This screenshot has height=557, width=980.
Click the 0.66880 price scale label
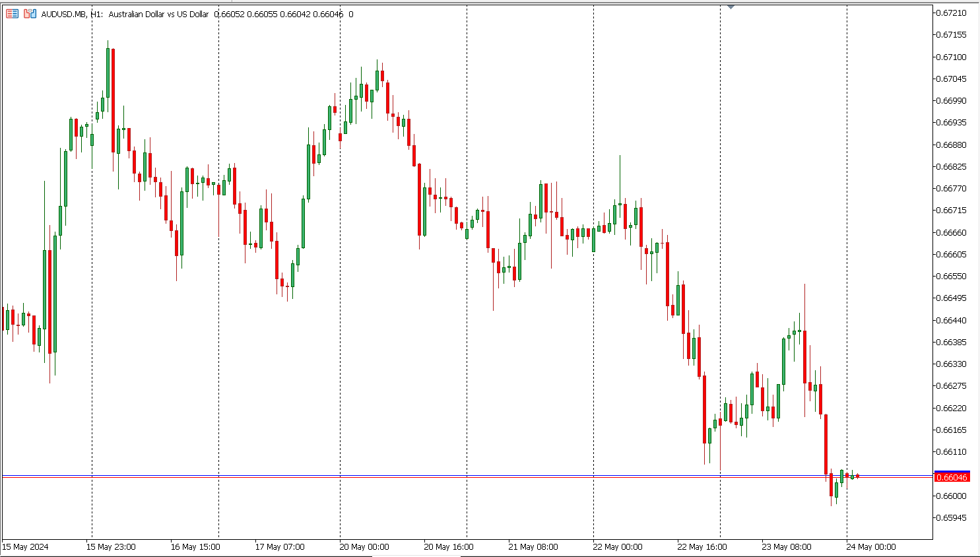[x=952, y=145]
